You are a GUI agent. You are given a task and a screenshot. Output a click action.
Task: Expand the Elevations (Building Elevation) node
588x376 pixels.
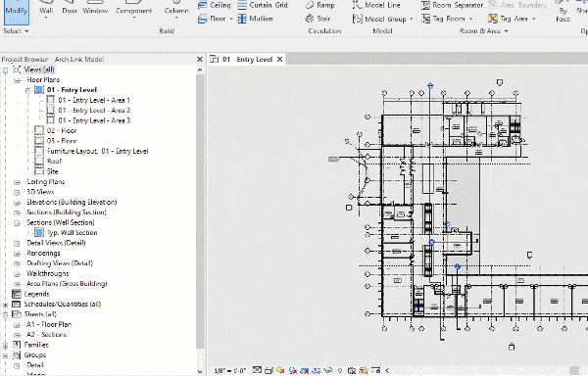17,203
